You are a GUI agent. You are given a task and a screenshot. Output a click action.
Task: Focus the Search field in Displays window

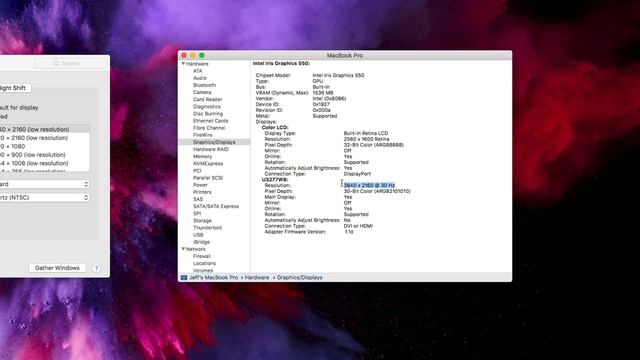coord(71,63)
